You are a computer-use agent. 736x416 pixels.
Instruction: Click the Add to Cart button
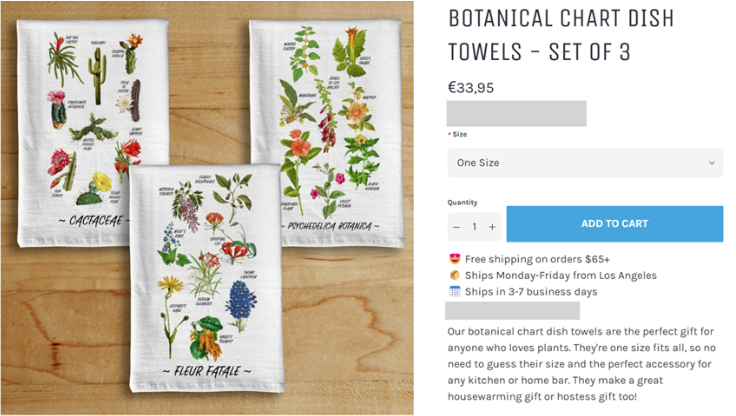[x=614, y=224]
